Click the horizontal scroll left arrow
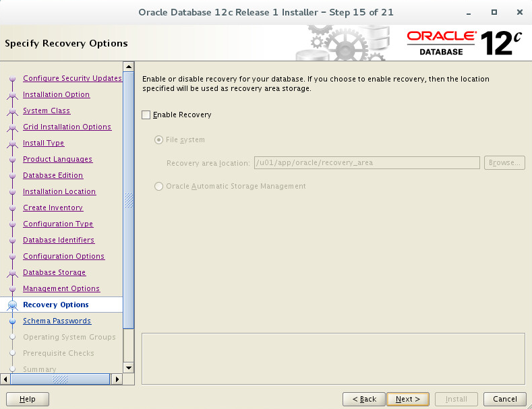 5,379
